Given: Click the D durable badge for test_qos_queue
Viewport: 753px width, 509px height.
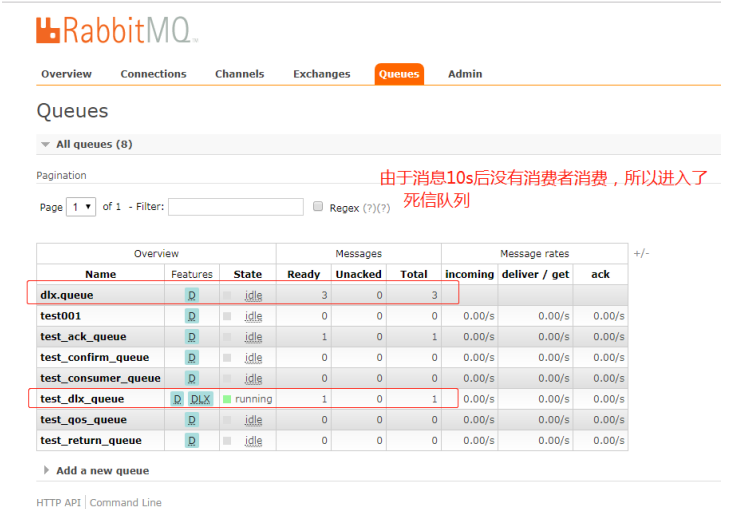Looking at the screenshot, I should point(192,420).
